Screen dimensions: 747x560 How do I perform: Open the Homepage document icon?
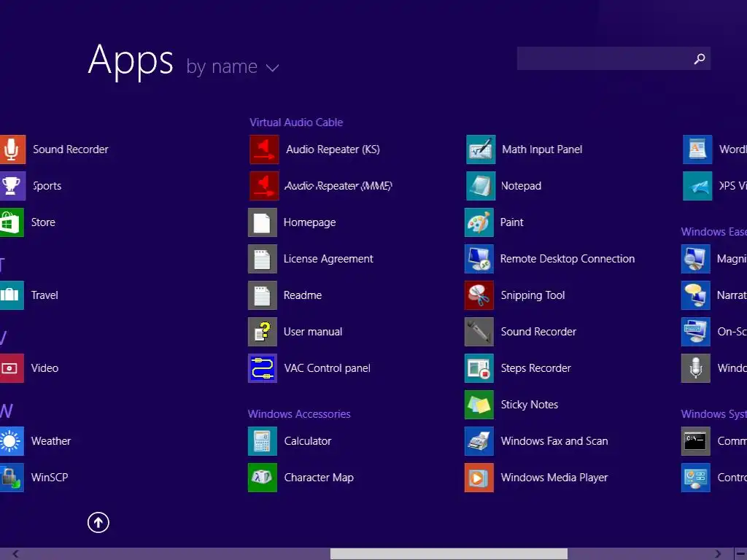263,222
